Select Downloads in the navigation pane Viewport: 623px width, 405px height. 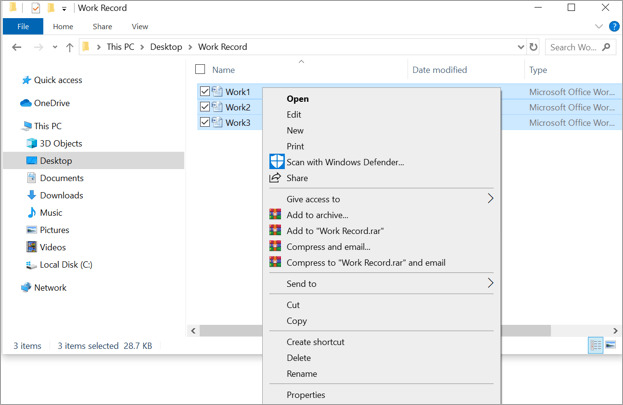tap(61, 195)
